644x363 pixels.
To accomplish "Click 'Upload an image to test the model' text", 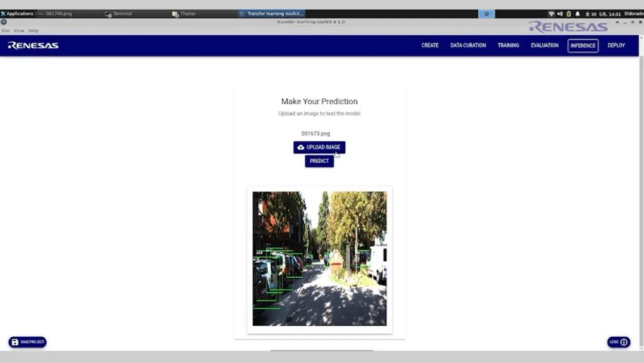I will 319,113.
